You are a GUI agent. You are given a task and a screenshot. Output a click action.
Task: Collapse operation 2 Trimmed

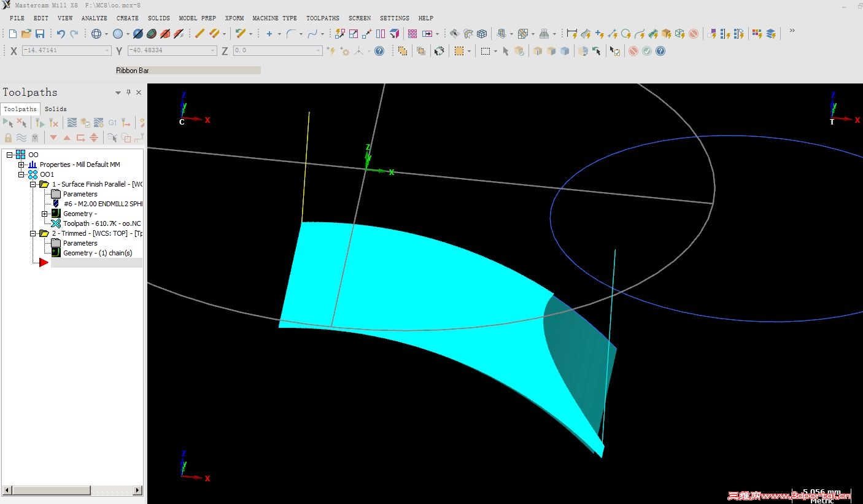click(33, 233)
